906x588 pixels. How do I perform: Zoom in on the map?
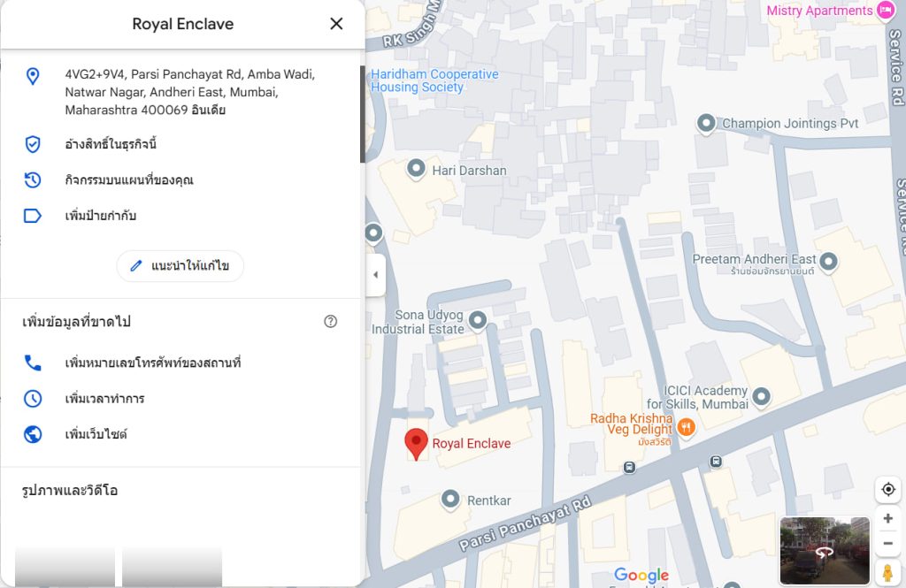pyautogui.click(x=888, y=519)
